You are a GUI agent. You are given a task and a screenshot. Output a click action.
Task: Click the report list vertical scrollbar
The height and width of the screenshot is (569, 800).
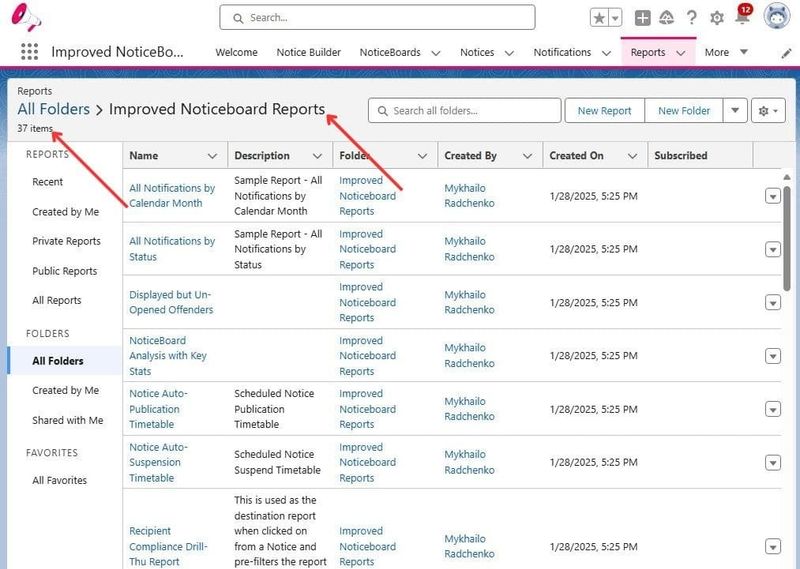click(x=787, y=238)
